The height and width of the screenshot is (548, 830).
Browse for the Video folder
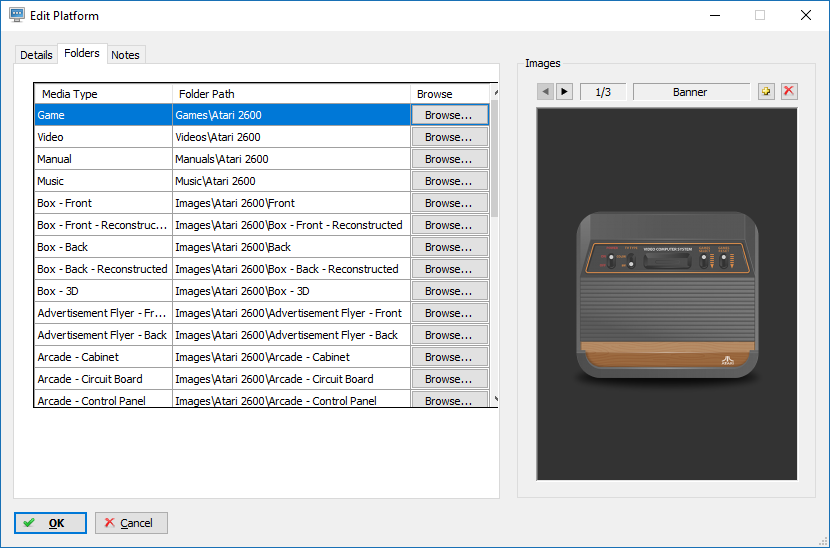point(449,137)
